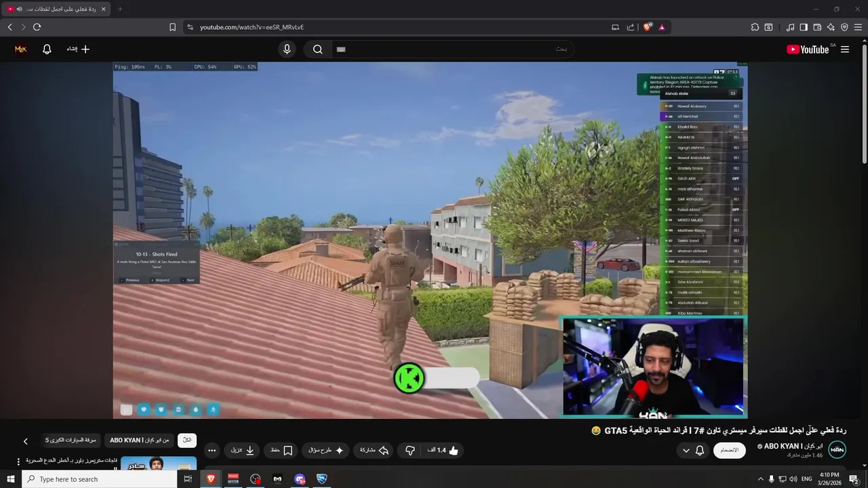The image size is (868, 488).
Task: Open browser extensions puzzle icon
Action: click(755, 27)
